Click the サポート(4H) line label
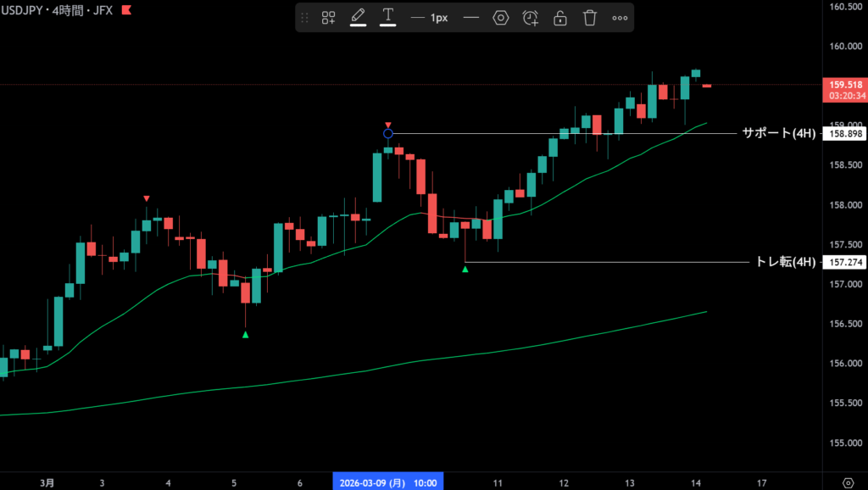 click(x=777, y=133)
